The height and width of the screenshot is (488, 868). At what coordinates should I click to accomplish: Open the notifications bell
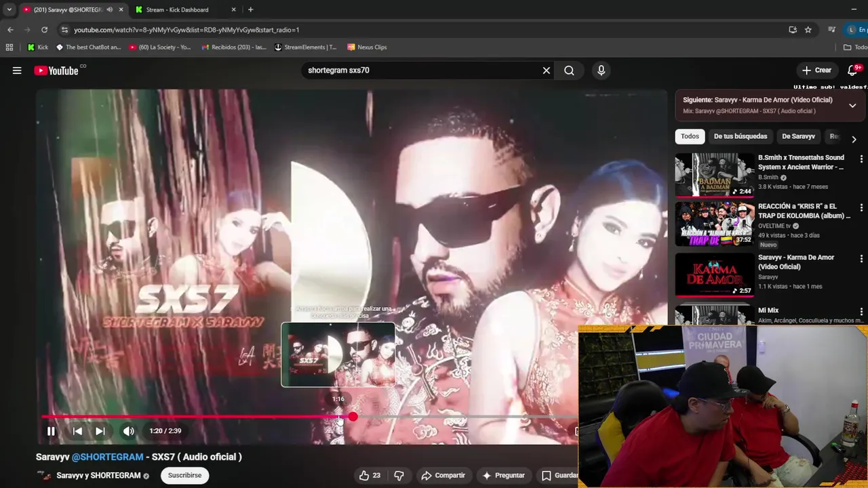click(x=853, y=70)
